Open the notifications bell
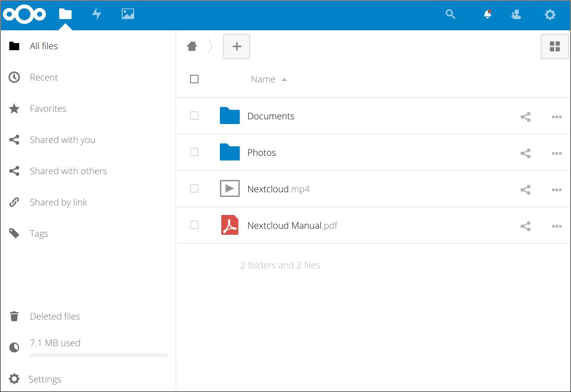Viewport: 571px width, 392px height. pyautogui.click(x=487, y=14)
